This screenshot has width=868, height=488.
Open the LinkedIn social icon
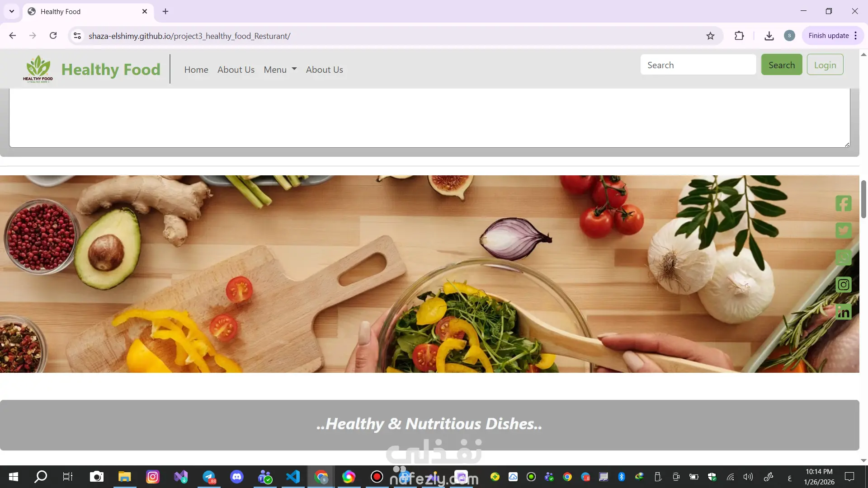pos(843,312)
